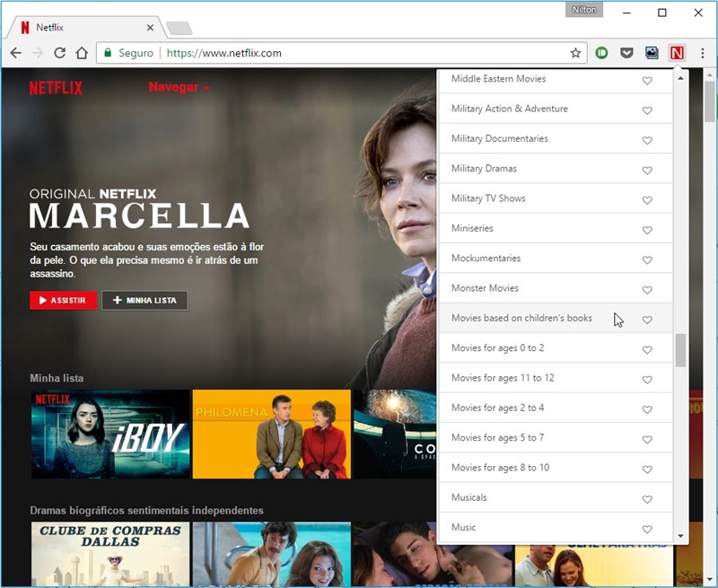Close the Netflix browser tab
The height and width of the screenshot is (588, 718).
(x=150, y=28)
